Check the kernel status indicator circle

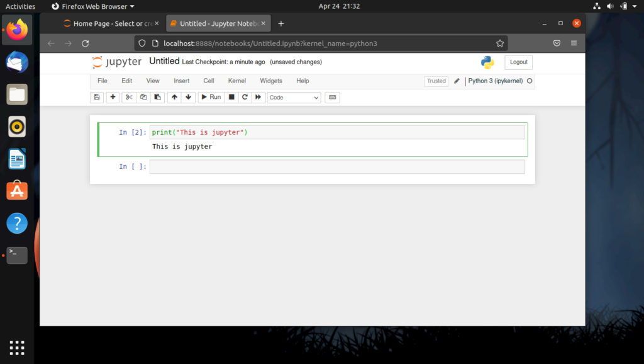(530, 81)
